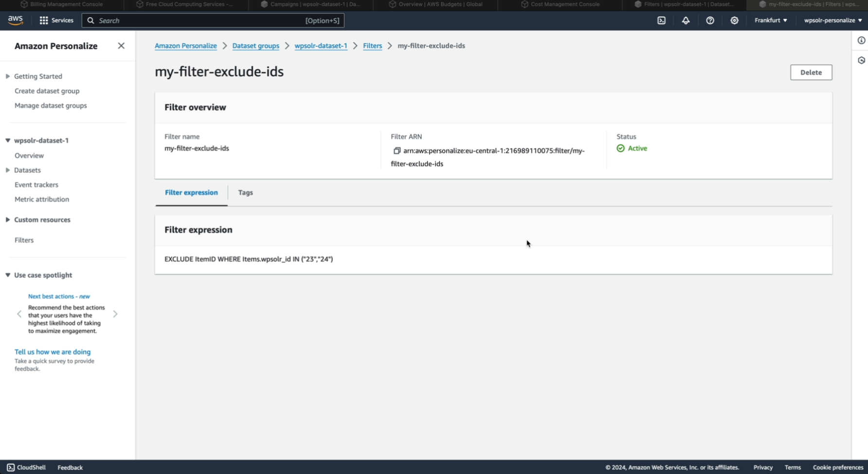868x474 pixels.
Task: Switch to Free Cloud Computing Services browser tab
Action: 185,4
